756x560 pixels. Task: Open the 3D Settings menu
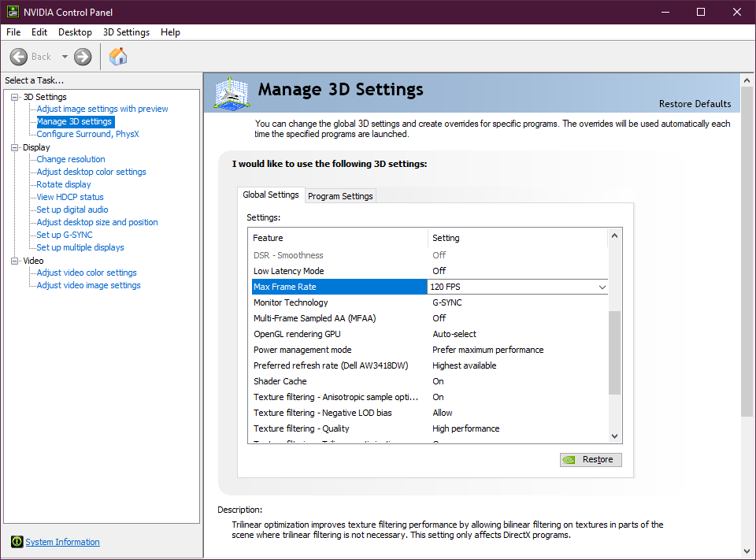[126, 32]
